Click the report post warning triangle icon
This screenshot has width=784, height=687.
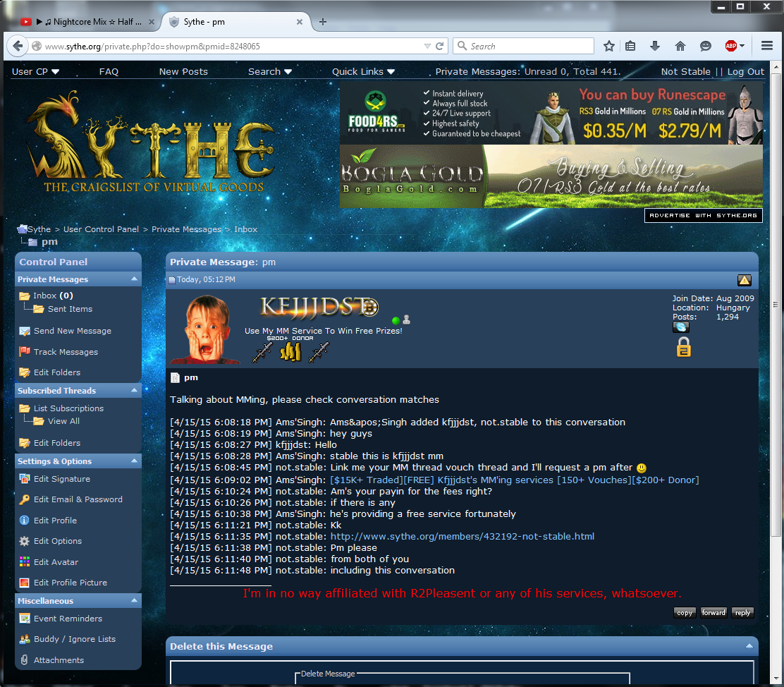point(744,280)
